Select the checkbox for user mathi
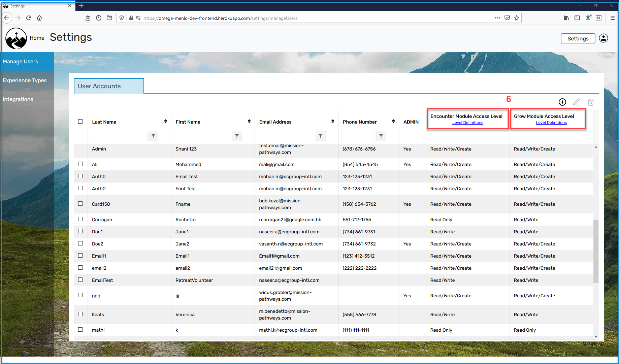 pyautogui.click(x=80, y=330)
